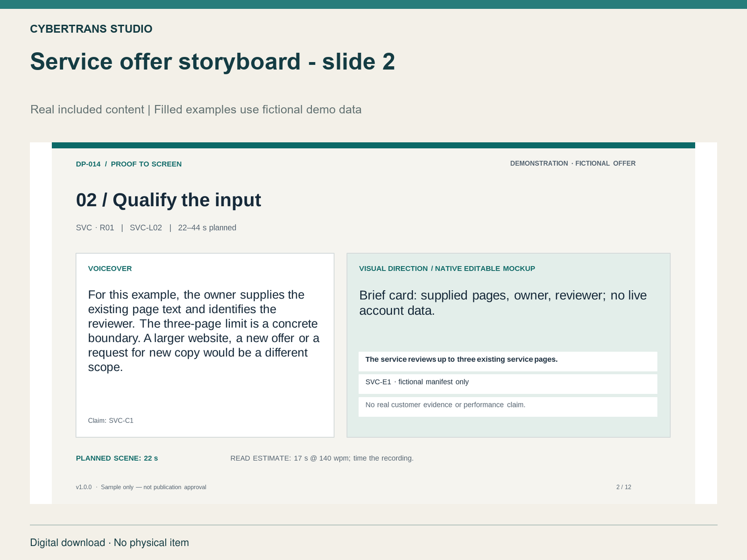Click the 'DP-014 / PROOF TO SCREEN' label
The height and width of the screenshot is (560, 747).
pyautogui.click(x=129, y=164)
